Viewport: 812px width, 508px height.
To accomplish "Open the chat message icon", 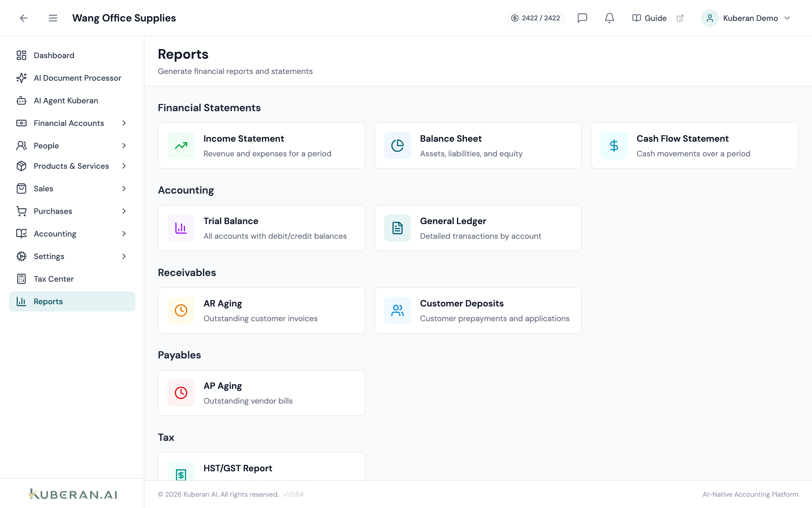I will pos(582,18).
